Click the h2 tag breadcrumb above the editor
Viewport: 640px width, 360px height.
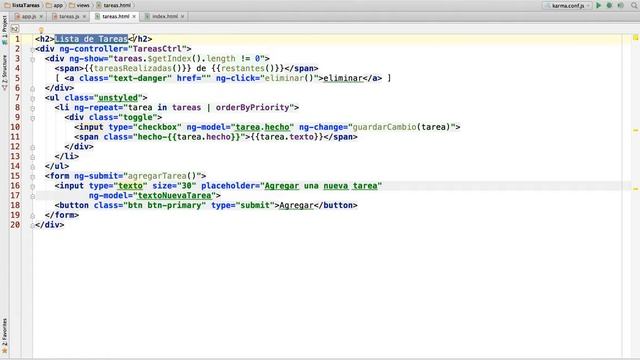point(15,29)
